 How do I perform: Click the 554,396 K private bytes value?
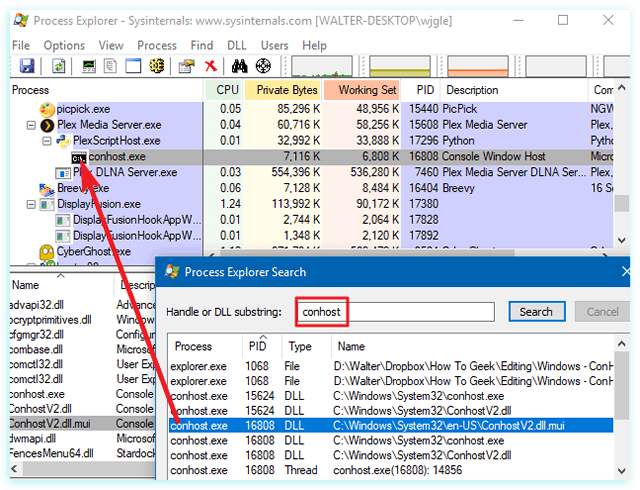click(296, 172)
